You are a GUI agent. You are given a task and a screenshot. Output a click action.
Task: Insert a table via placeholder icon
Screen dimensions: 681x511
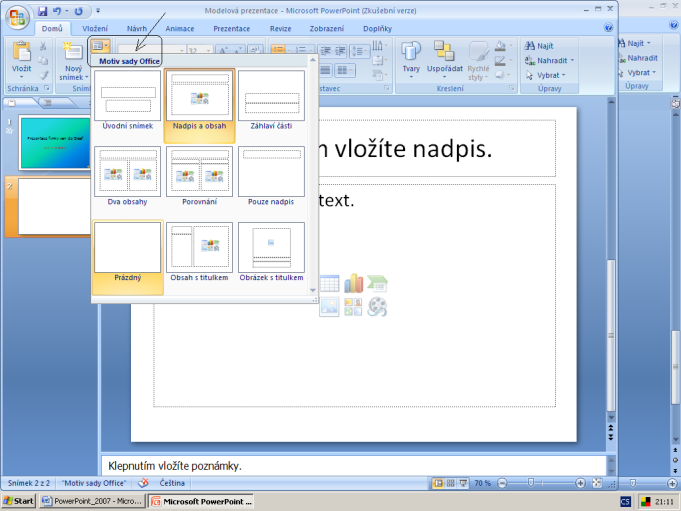point(329,284)
